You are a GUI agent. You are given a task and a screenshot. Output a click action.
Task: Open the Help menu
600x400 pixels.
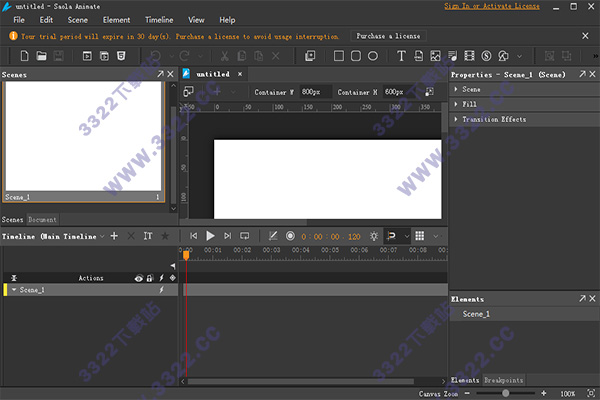pyautogui.click(x=227, y=20)
